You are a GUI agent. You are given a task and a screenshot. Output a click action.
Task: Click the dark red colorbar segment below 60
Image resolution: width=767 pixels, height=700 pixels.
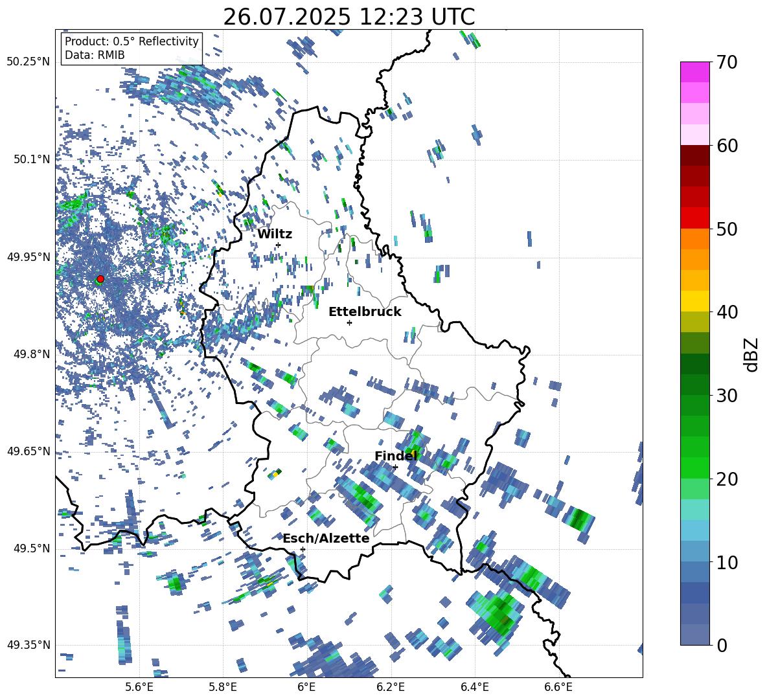pyautogui.click(x=694, y=155)
